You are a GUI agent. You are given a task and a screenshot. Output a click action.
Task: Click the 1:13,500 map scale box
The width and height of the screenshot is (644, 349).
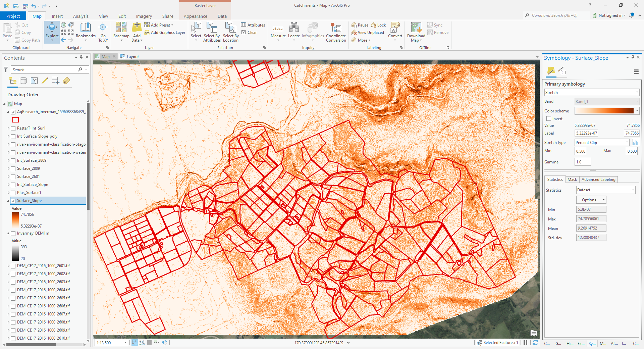(x=109, y=343)
